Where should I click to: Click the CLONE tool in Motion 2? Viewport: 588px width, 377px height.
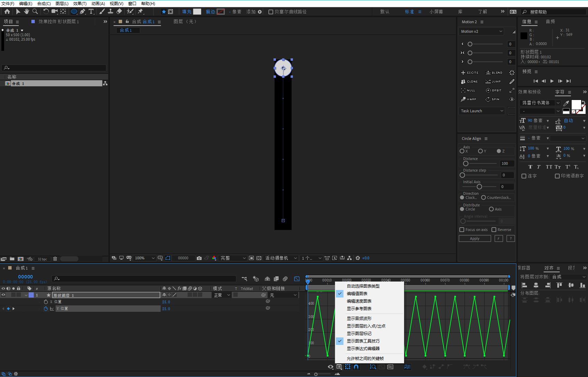469,82
